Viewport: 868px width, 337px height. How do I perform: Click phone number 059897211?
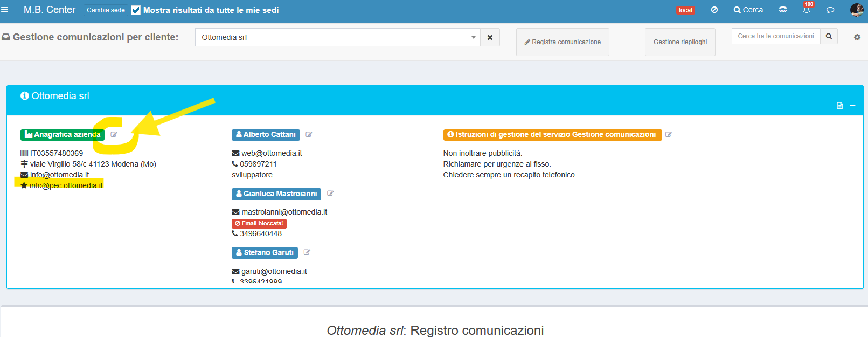pyautogui.click(x=258, y=164)
